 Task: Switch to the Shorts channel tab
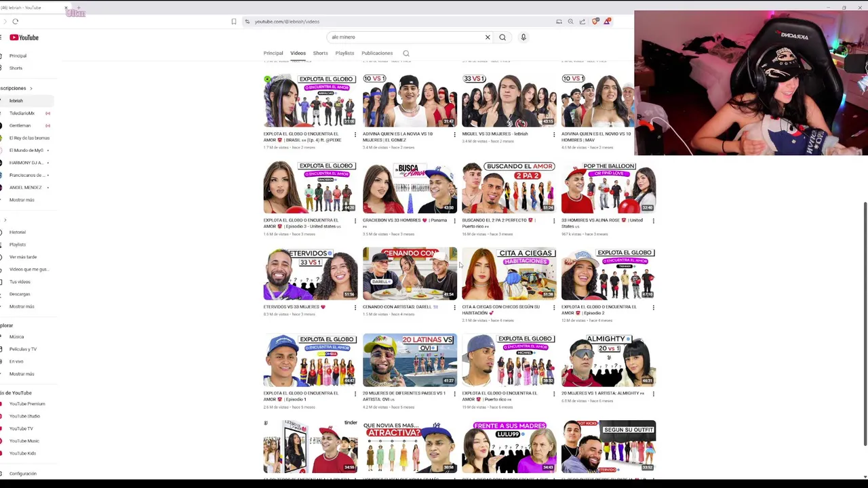[x=320, y=53]
